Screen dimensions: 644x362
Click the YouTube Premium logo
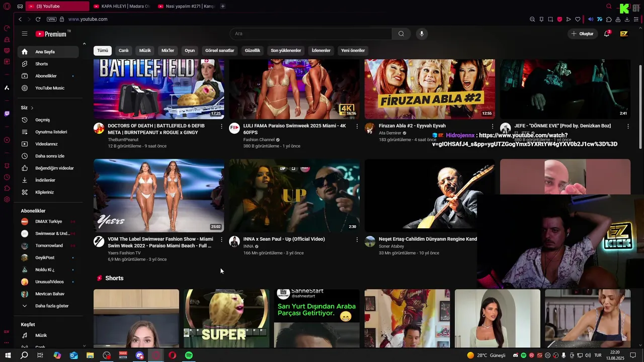(51, 34)
